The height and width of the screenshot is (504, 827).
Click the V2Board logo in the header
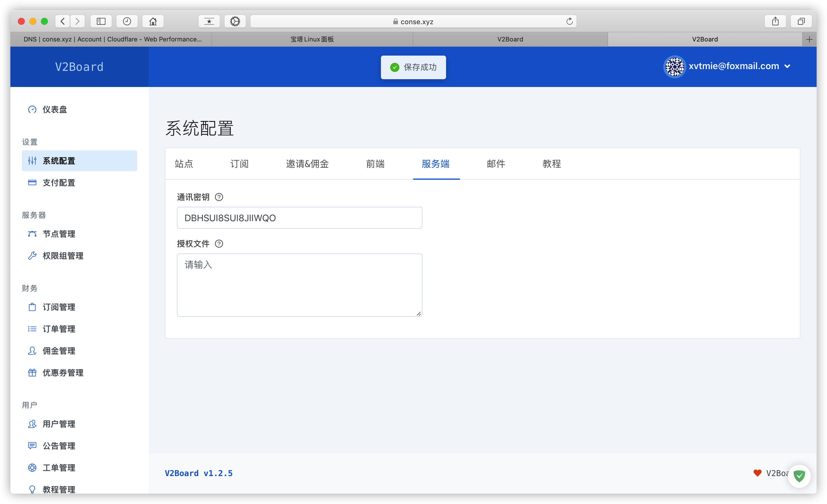coord(80,67)
